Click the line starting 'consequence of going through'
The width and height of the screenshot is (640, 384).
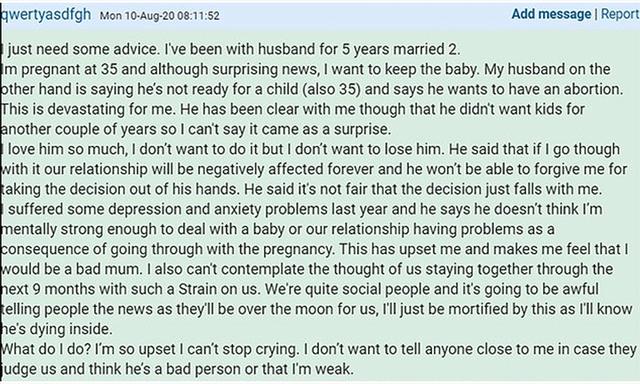pyautogui.click(x=315, y=249)
